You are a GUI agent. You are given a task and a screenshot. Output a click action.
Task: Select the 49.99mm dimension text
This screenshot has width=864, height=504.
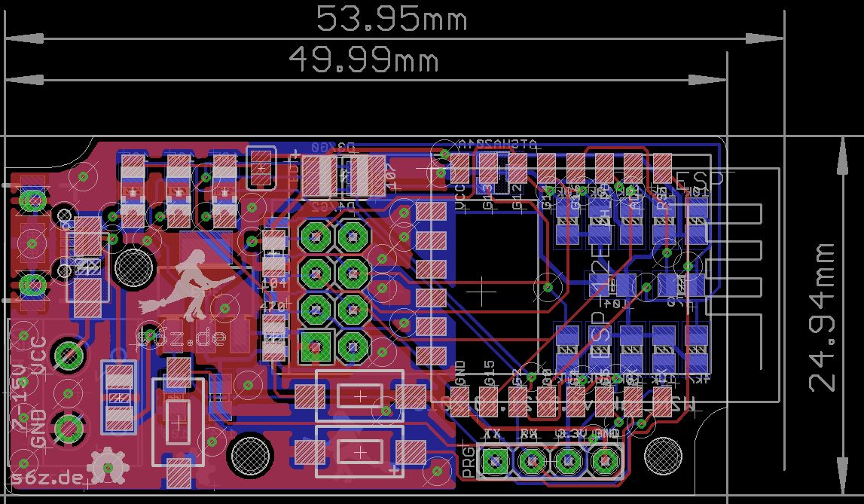tap(364, 59)
